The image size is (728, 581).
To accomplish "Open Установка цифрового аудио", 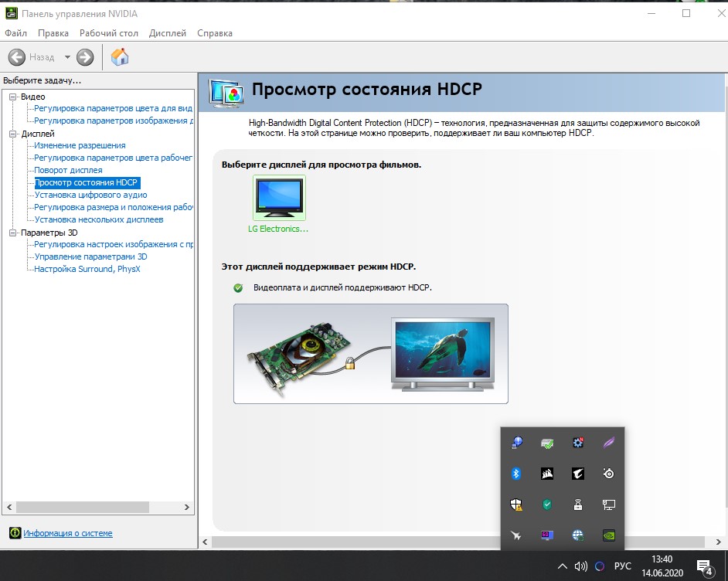I will (91, 195).
